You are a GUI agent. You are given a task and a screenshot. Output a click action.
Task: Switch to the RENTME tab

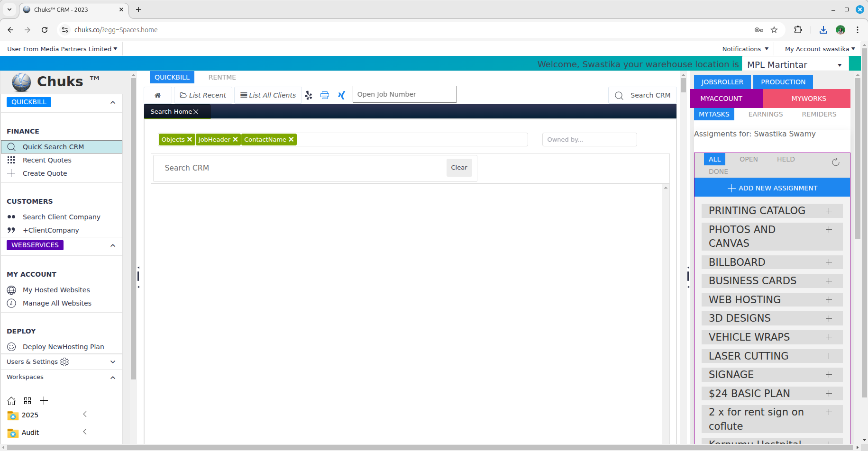222,77
